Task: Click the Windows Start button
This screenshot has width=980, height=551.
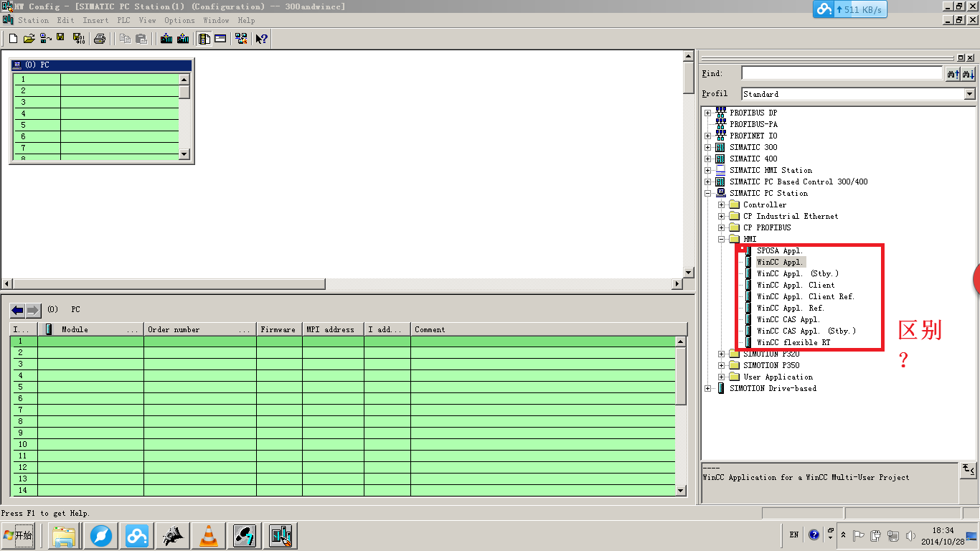Action: point(19,535)
